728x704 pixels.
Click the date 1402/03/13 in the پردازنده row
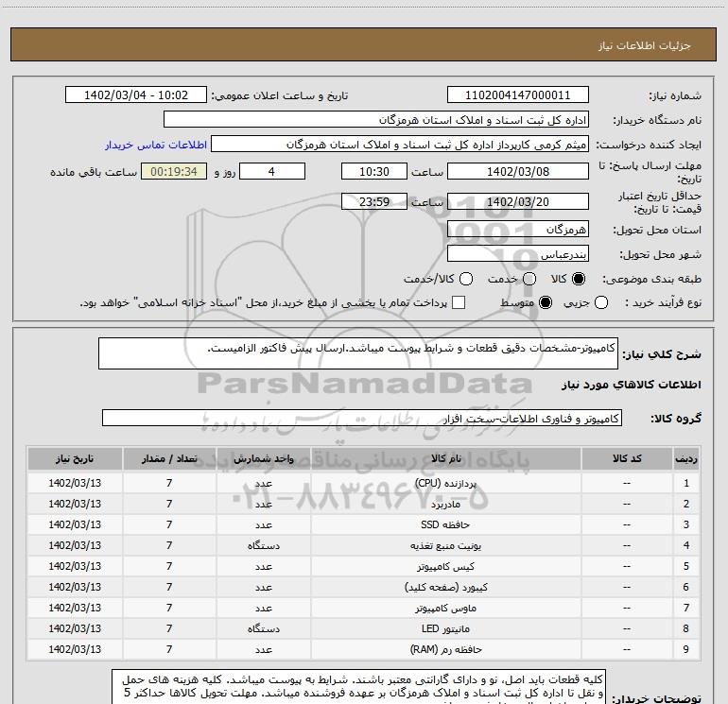click(x=75, y=483)
